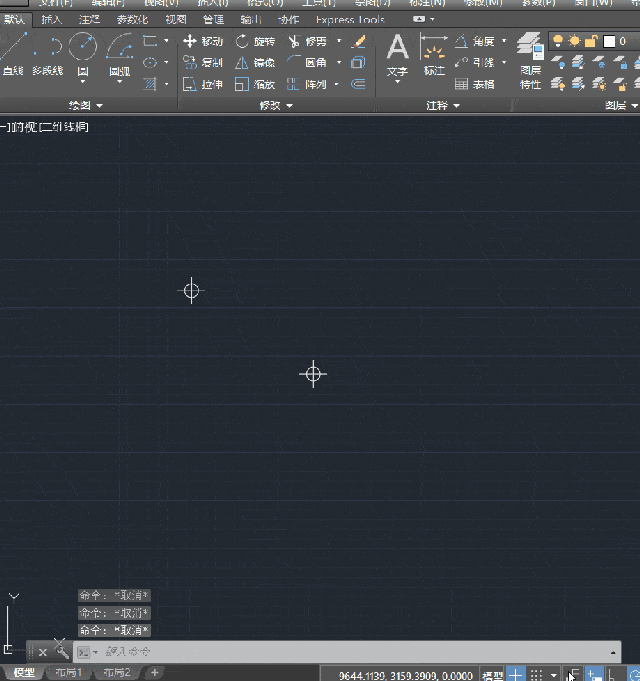This screenshot has height=681, width=640.
Task: Click the 移动 (Move) tool
Action: click(x=203, y=41)
